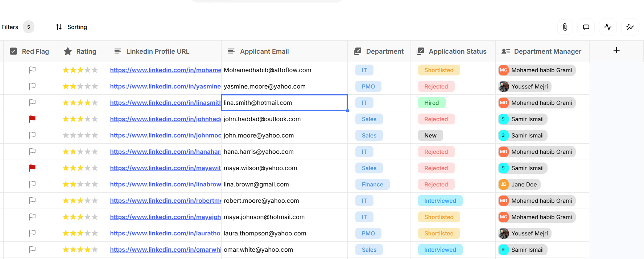Click the Linkedin Profile URL column text icon
Image resolution: width=644 pixels, height=259 pixels.
tap(118, 51)
